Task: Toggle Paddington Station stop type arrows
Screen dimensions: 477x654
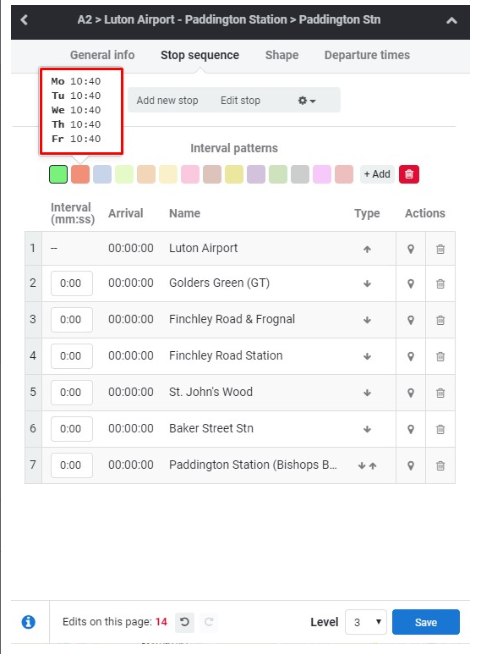Action: pyautogui.click(x=367, y=465)
